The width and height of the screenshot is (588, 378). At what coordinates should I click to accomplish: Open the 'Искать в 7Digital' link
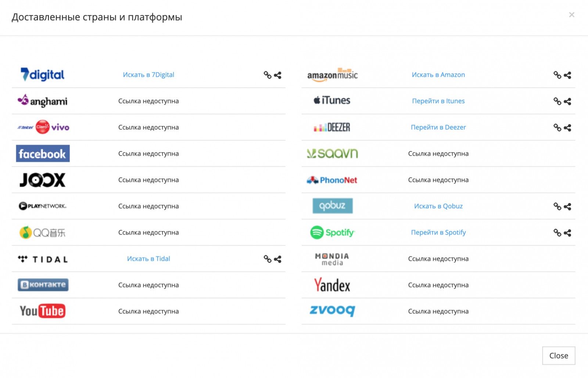[148, 75]
